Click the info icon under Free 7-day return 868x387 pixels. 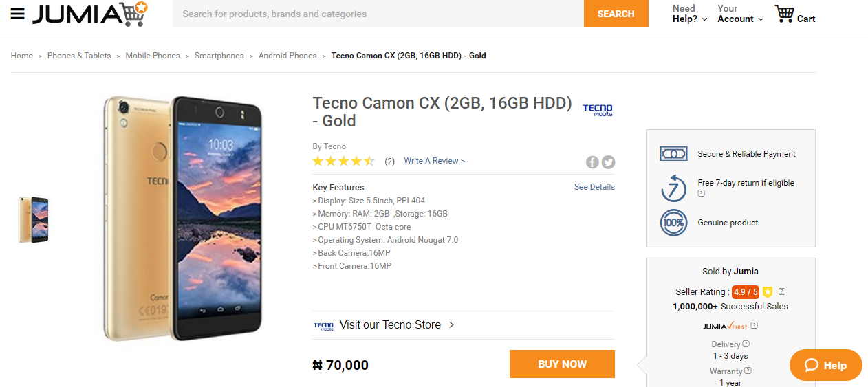point(701,194)
